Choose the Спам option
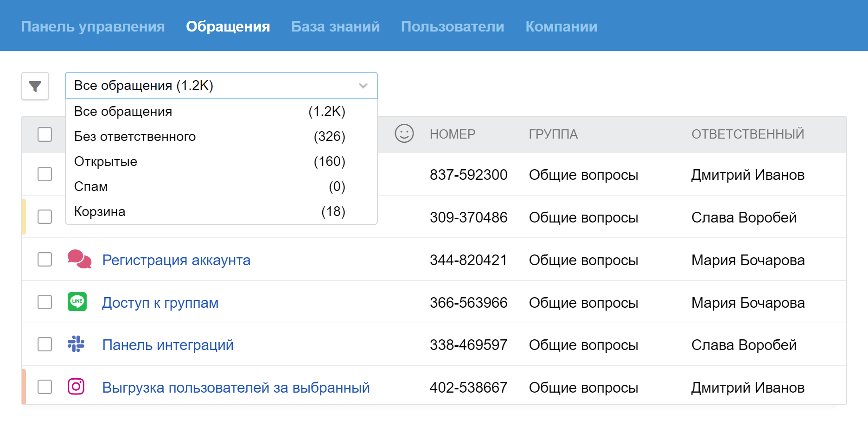Image resolution: width=868 pixels, height=426 pixels. click(x=221, y=186)
